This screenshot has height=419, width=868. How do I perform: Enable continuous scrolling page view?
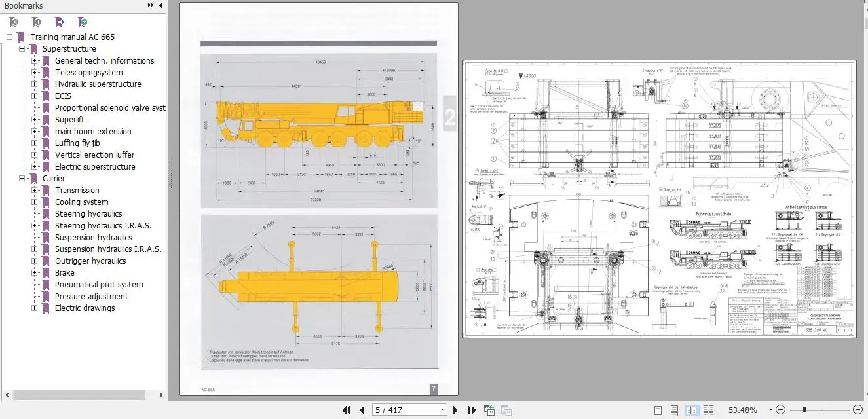674,410
